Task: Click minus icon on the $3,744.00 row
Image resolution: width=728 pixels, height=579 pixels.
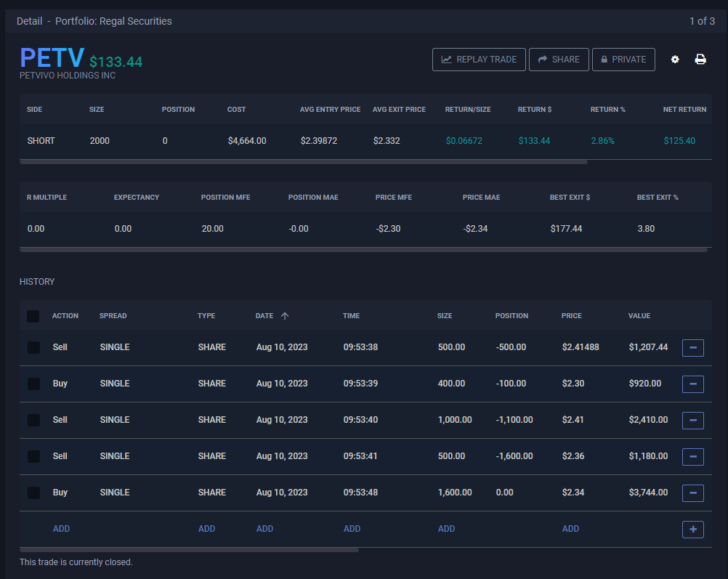Action: click(692, 493)
